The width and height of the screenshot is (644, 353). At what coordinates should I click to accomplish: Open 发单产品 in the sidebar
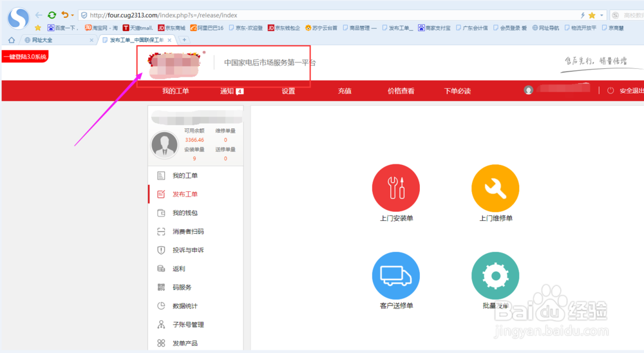tap(185, 343)
